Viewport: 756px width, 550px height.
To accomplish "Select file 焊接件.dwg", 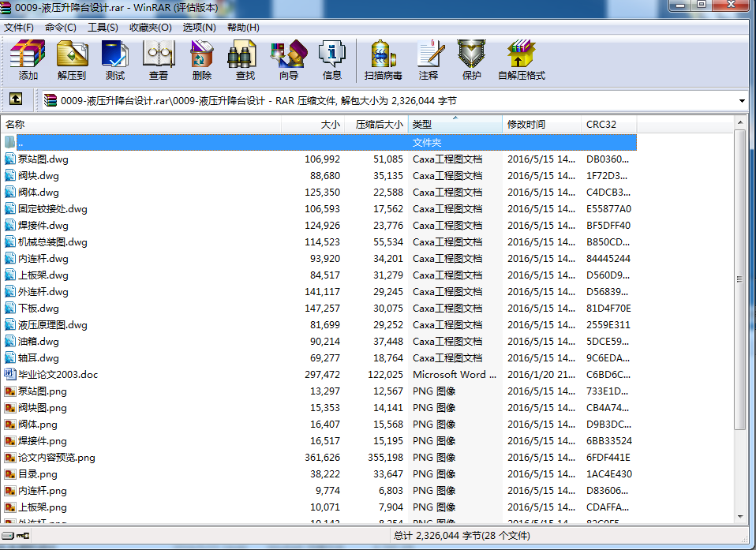I will 43,225.
